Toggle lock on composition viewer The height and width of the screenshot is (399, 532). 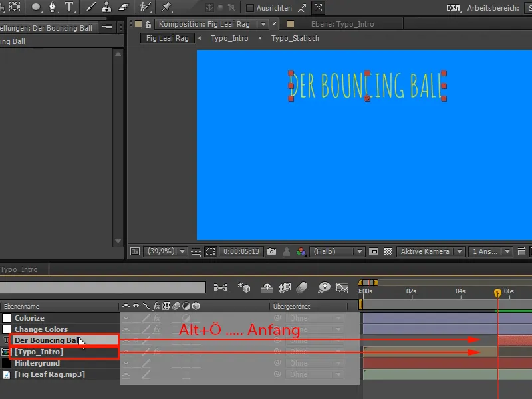(x=148, y=25)
